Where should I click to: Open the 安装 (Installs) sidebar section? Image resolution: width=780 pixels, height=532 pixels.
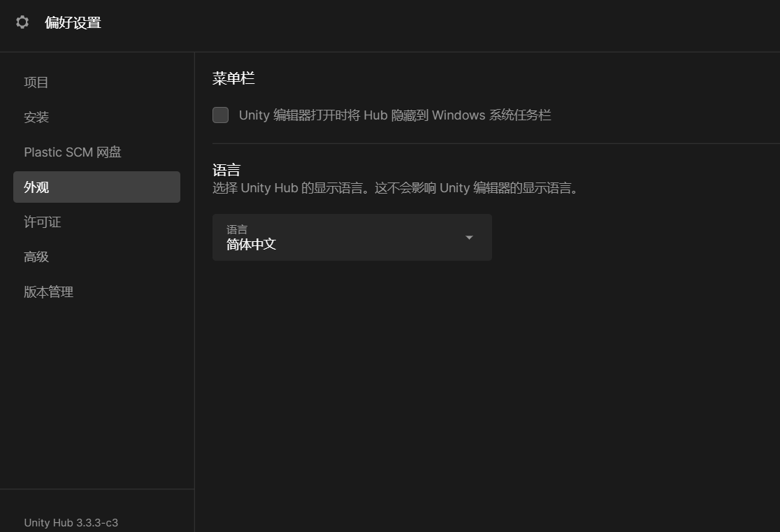coord(36,117)
